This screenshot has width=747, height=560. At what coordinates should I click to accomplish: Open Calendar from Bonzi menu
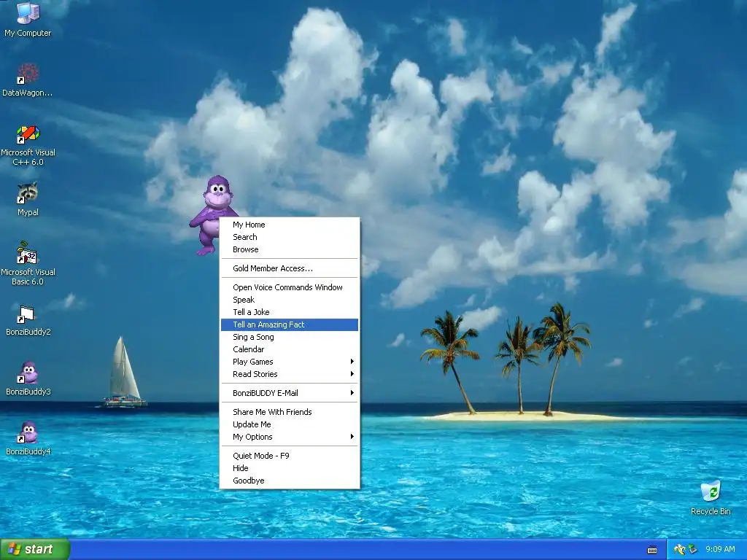tap(290, 349)
